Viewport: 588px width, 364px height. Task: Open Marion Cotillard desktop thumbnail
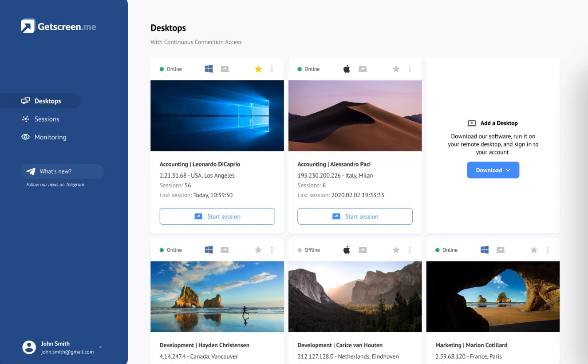coord(493,297)
